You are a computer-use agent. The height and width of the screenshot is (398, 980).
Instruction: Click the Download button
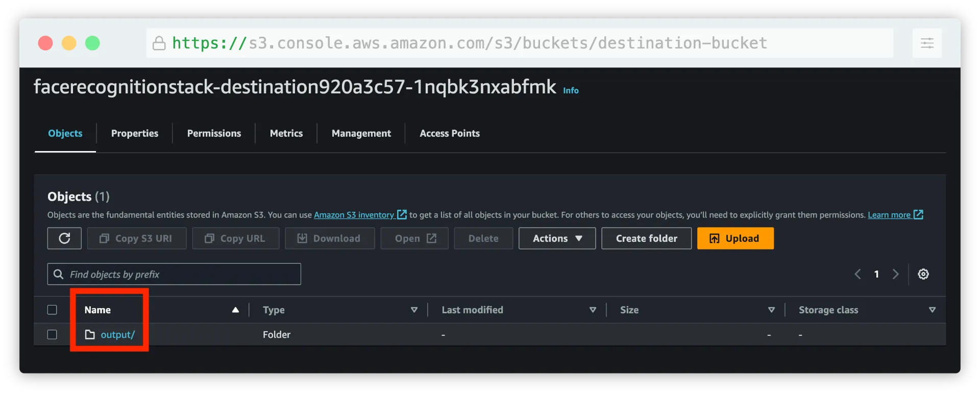pyautogui.click(x=330, y=238)
